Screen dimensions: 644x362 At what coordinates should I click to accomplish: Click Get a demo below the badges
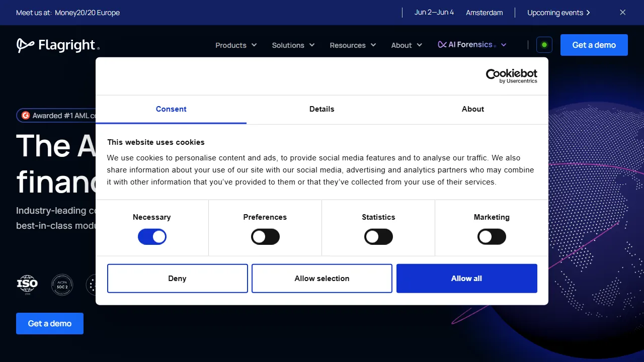(50, 324)
